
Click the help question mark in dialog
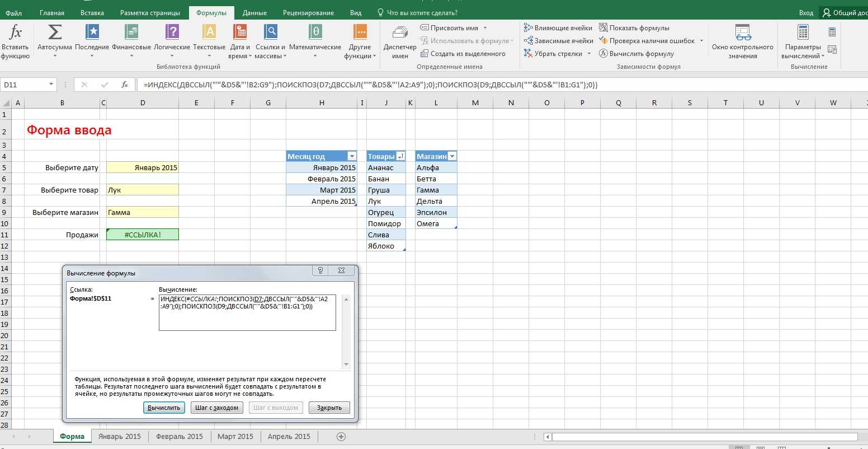(x=320, y=271)
